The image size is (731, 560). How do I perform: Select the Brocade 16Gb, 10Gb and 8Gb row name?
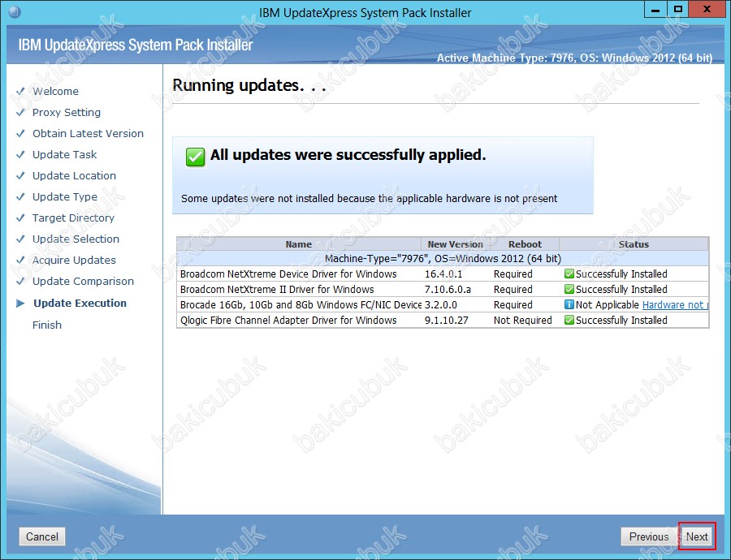pyautogui.click(x=301, y=304)
